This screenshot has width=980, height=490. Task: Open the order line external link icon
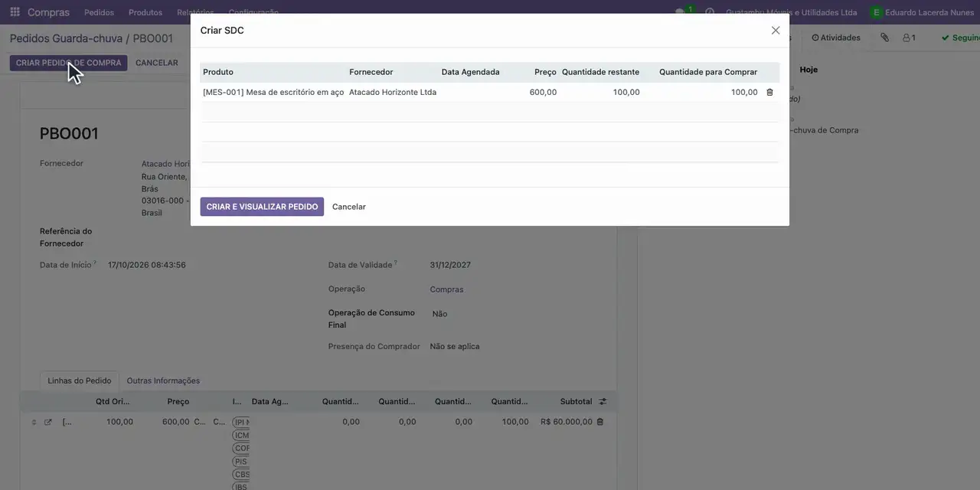point(48,422)
